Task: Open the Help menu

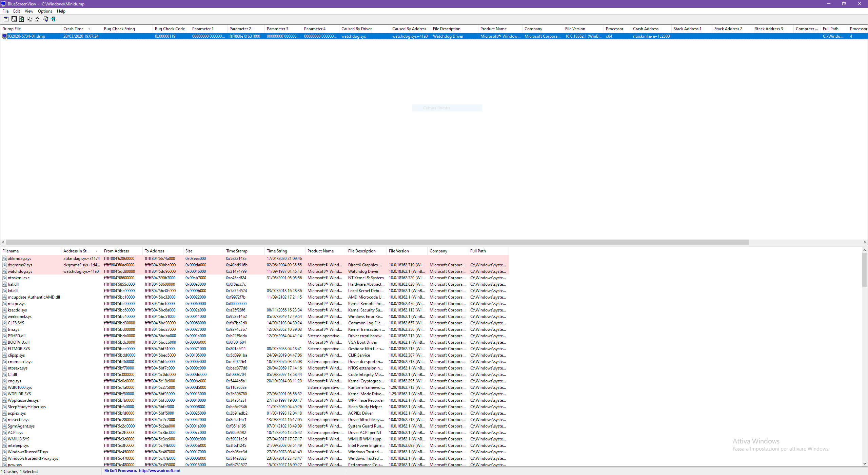Action: (61, 11)
